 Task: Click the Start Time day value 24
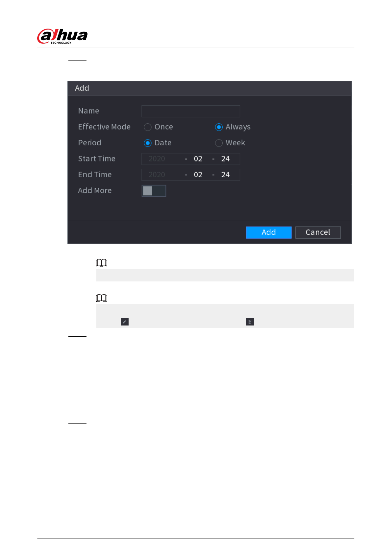225,159
